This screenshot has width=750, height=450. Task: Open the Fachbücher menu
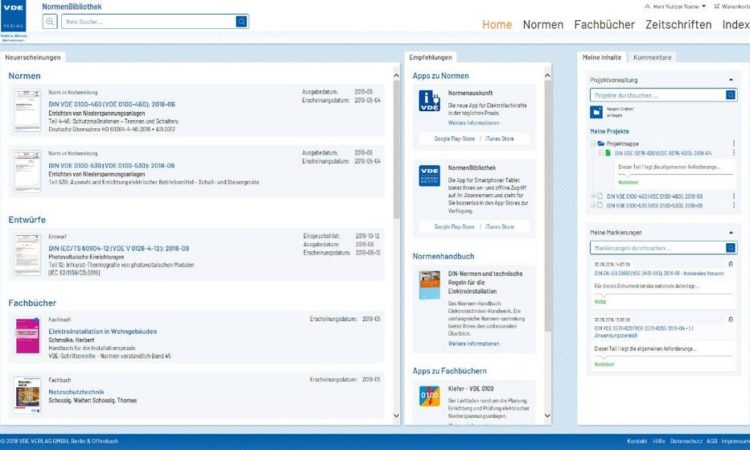tap(604, 24)
